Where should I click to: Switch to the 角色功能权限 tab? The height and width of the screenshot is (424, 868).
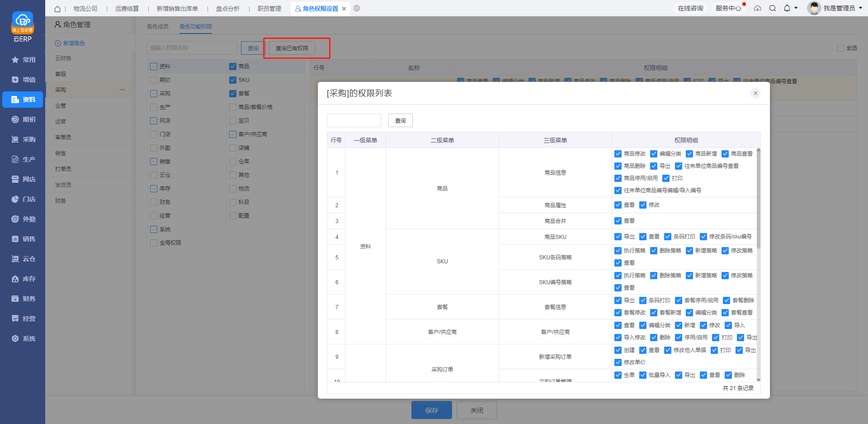pos(196,27)
